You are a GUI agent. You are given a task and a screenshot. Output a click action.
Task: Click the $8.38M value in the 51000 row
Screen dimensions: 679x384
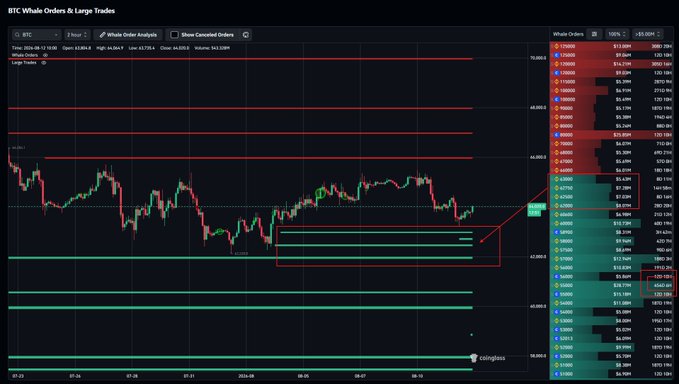(x=623, y=365)
